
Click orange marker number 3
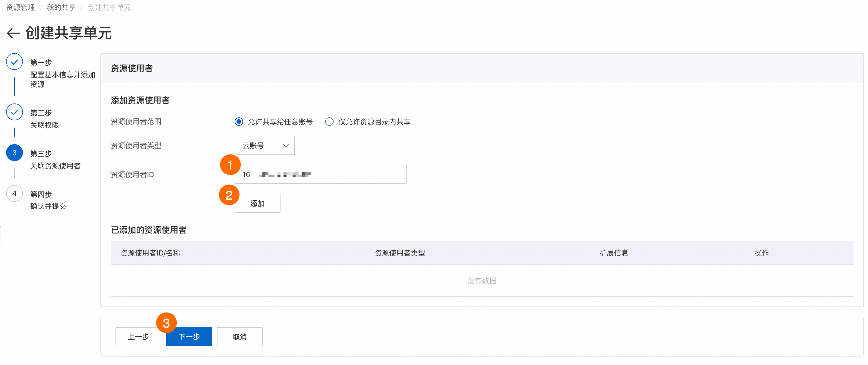166,323
